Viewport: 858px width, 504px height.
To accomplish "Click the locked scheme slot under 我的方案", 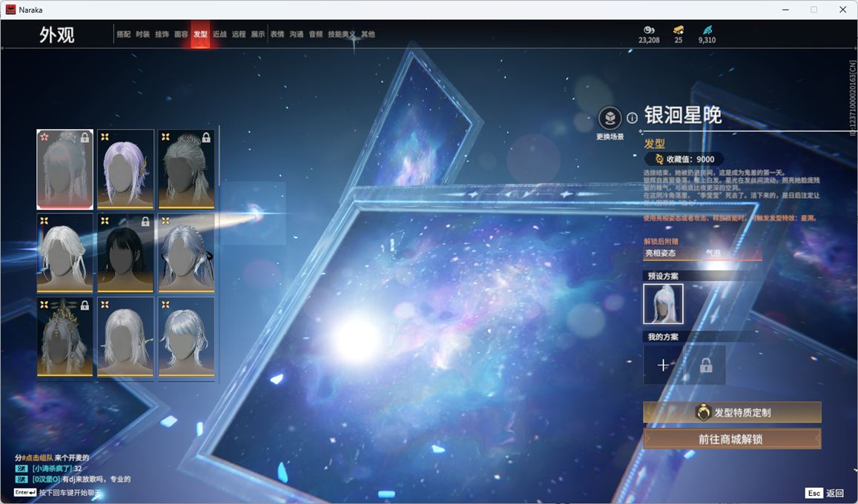I will 706,365.
